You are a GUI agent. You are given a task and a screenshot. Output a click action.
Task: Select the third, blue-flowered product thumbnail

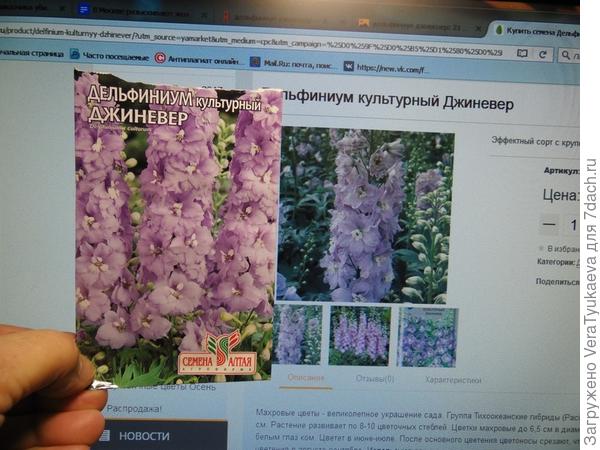tap(427, 337)
